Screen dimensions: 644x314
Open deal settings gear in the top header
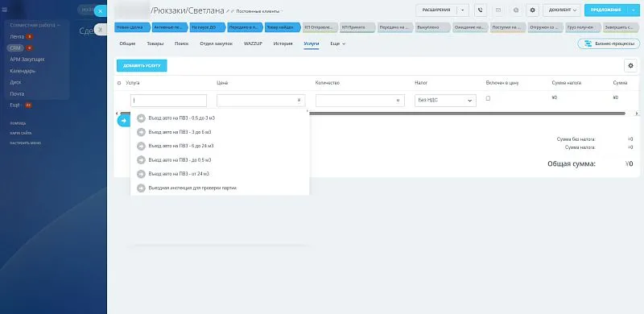(x=533, y=10)
